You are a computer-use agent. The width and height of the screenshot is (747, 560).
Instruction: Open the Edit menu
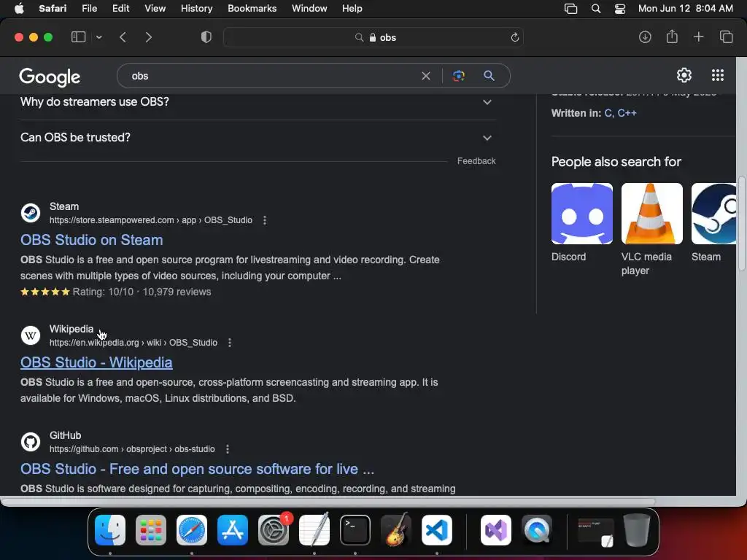[x=120, y=8]
